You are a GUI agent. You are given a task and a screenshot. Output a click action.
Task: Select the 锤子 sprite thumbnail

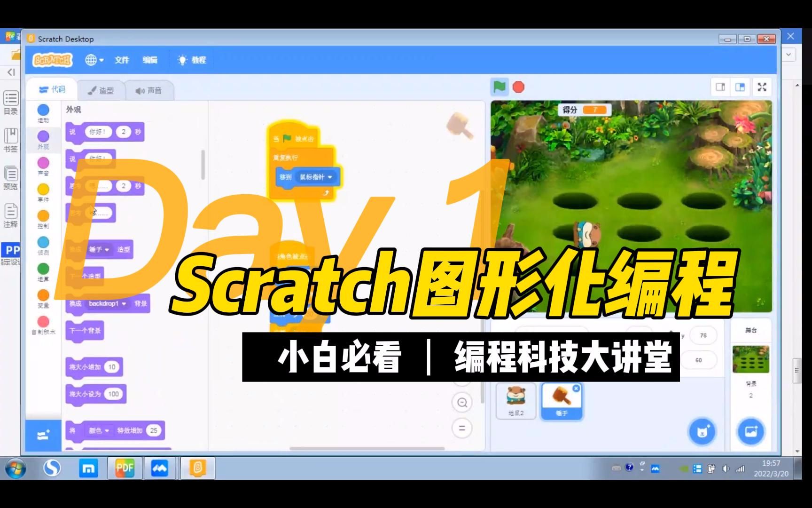pos(562,401)
